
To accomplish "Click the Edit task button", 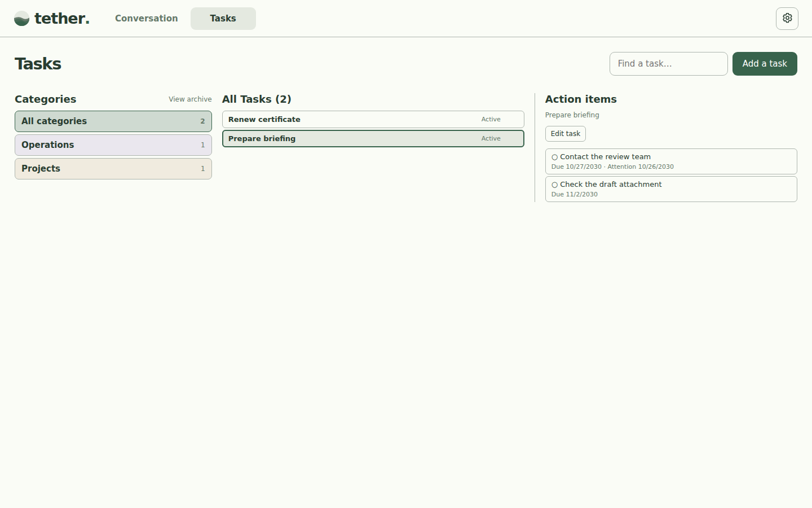I will [565, 134].
